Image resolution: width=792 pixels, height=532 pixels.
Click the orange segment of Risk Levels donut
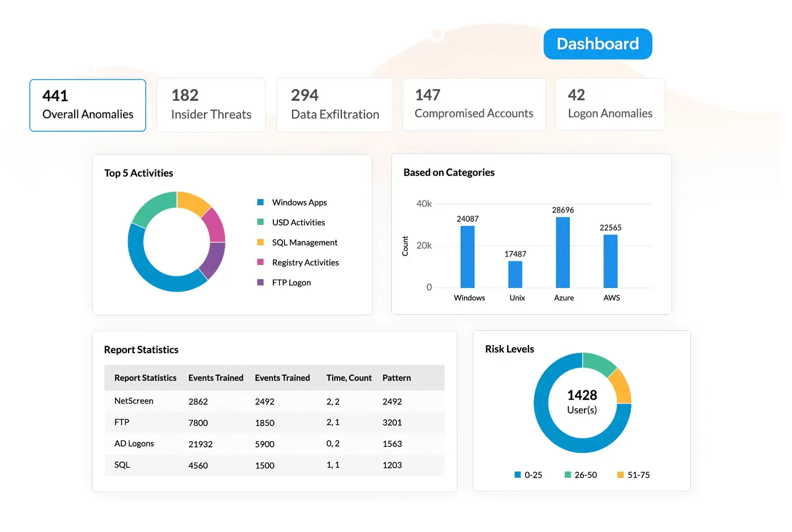(x=621, y=388)
